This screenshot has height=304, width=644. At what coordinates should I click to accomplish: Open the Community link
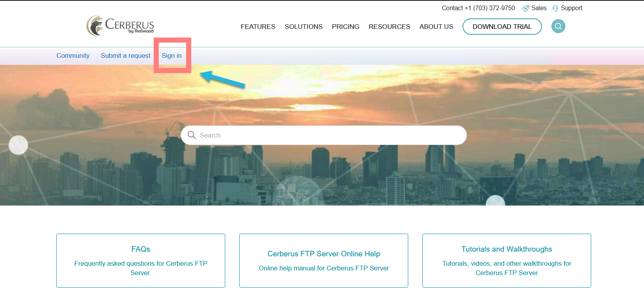[73, 55]
